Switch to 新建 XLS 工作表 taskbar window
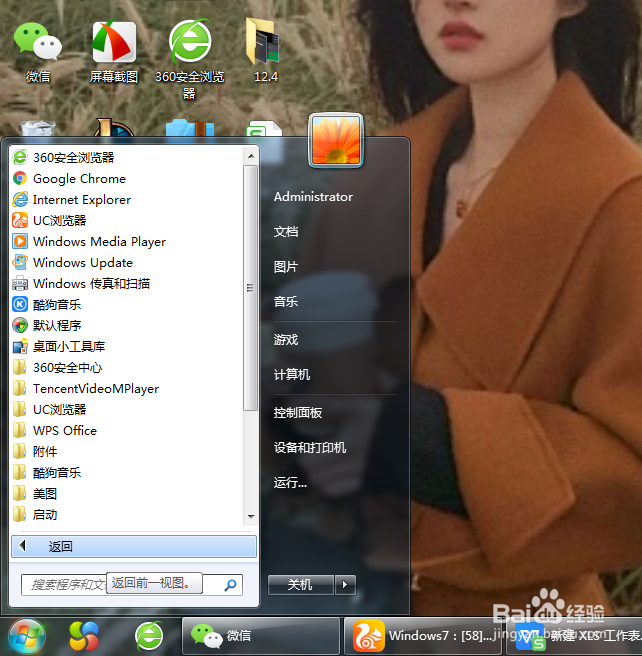The image size is (642, 656). (574, 636)
